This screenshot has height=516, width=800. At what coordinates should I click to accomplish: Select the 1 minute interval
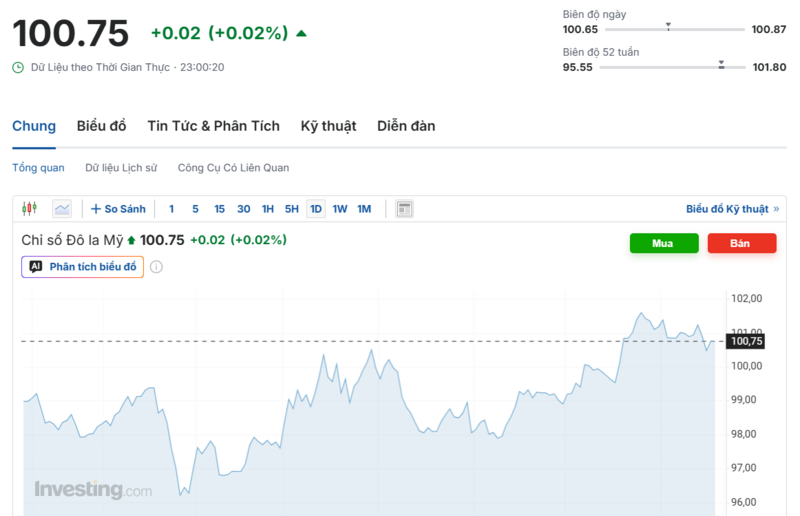coord(171,209)
